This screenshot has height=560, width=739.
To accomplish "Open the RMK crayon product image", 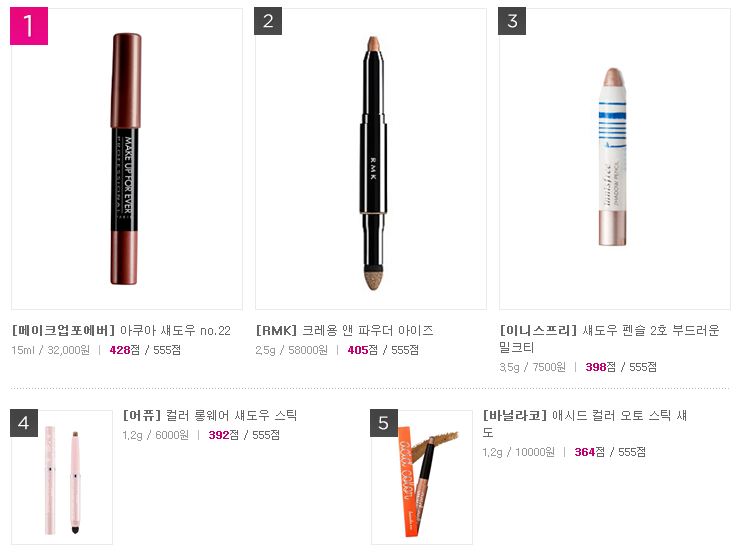I will coord(371,159).
